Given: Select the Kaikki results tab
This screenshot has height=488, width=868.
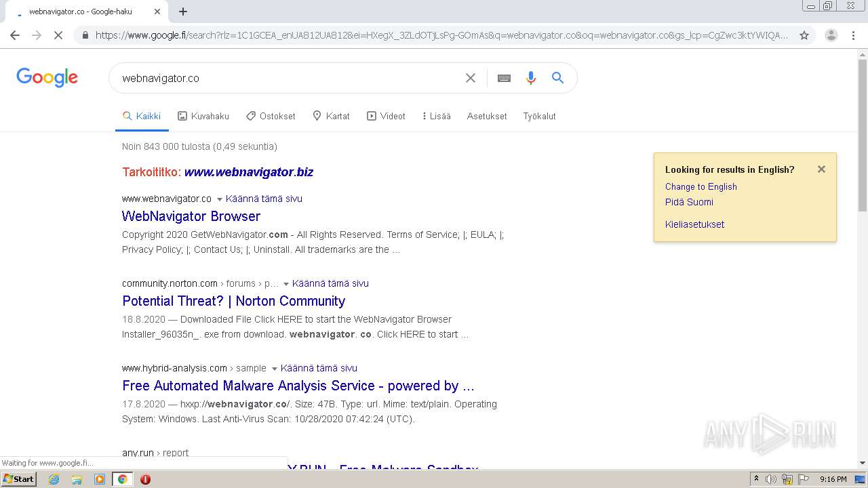Looking at the screenshot, I should [x=142, y=116].
